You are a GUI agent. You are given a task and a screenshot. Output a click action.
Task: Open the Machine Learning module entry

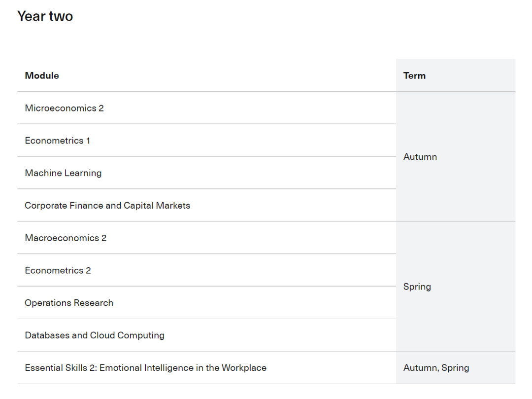click(63, 173)
